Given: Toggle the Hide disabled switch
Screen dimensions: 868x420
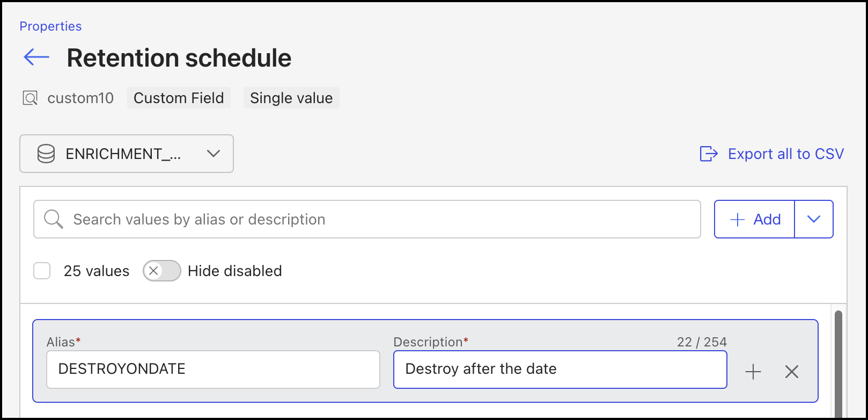Looking at the screenshot, I should coord(161,271).
